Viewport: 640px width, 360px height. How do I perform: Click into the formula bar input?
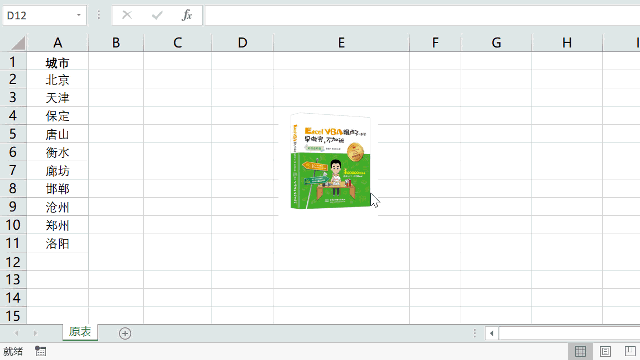[x=422, y=16]
